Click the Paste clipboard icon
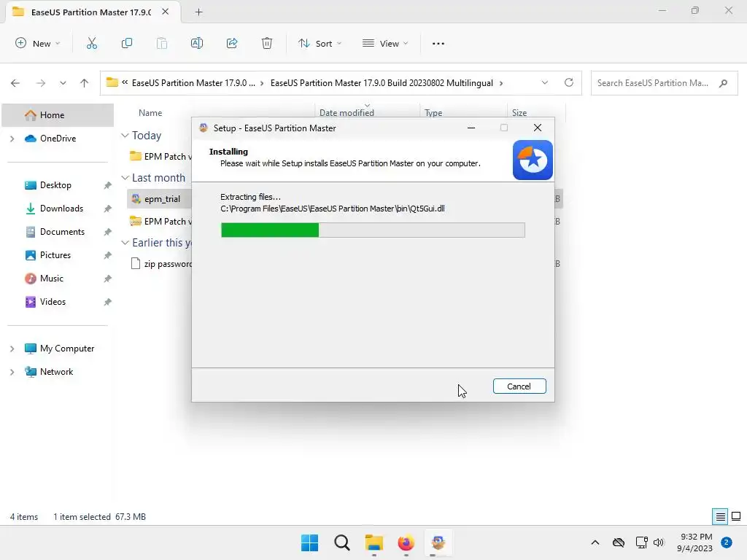747x560 pixels. pyautogui.click(x=162, y=43)
